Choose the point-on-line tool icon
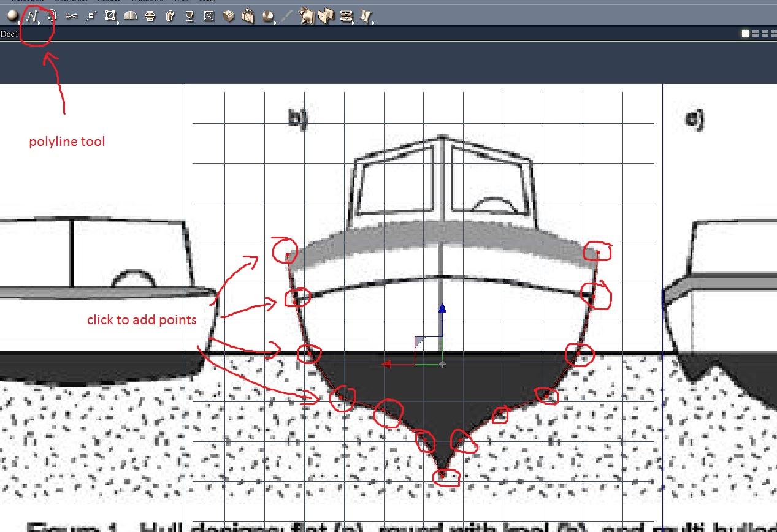This screenshot has width=777, height=532. [x=91, y=16]
